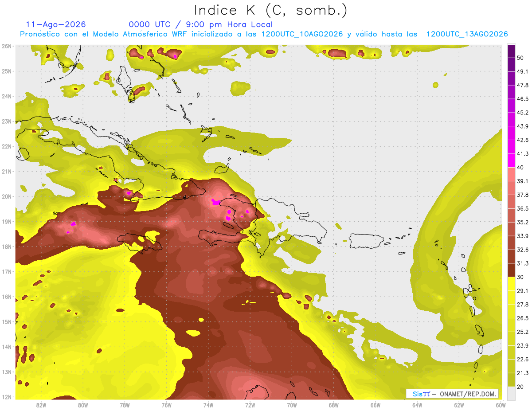The image size is (532, 411).
Task: Select the date label "11-Ago-2026"
Action: (56, 24)
